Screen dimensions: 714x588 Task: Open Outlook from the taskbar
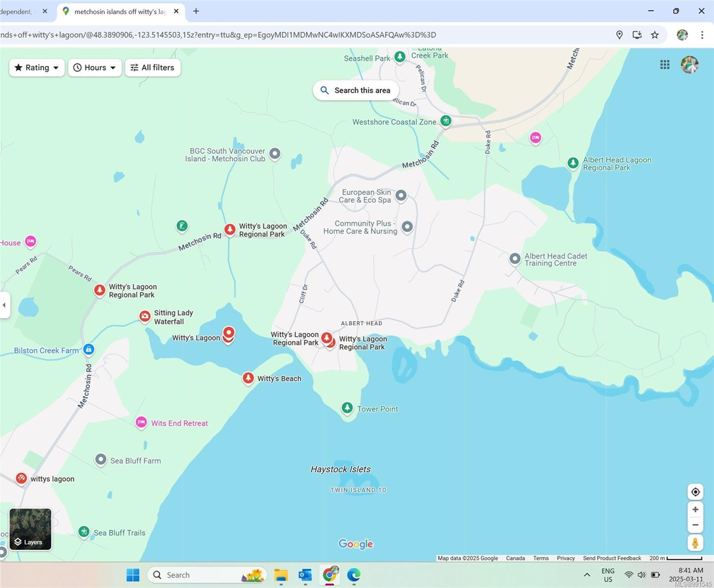point(305,575)
